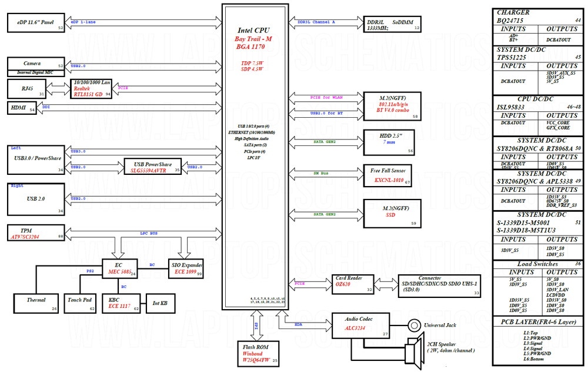This screenshot has width=588, height=375.
Task: Select the RJ45 block
Action: tap(26, 89)
